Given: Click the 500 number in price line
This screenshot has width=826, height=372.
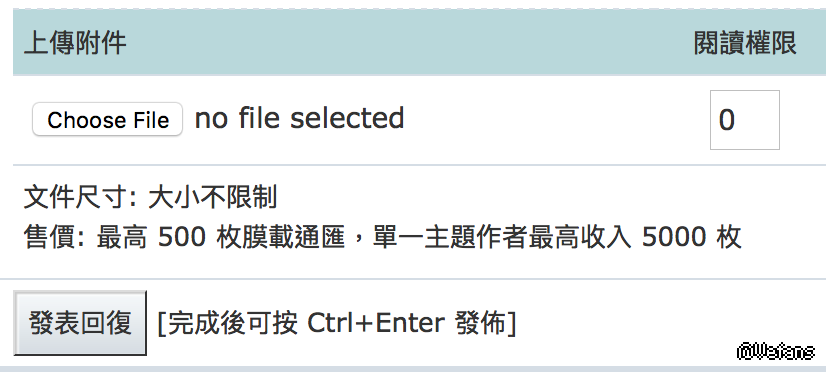Looking at the screenshot, I should (x=182, y=237).
